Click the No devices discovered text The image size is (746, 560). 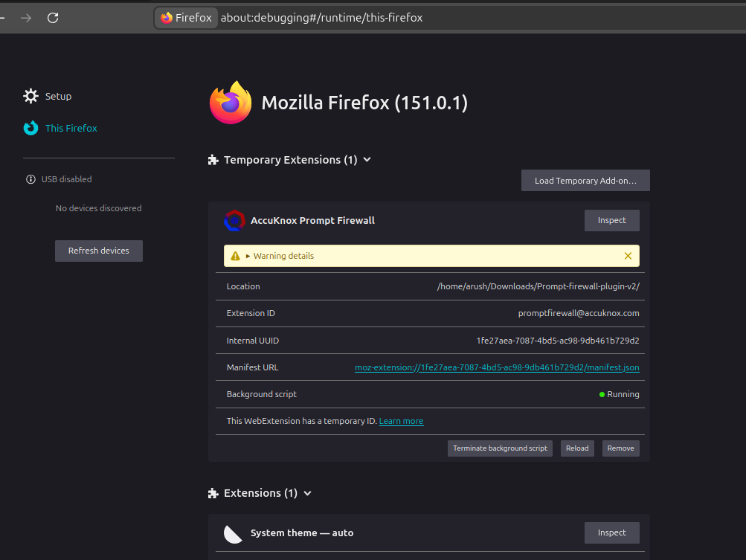(x=98, y=208)
